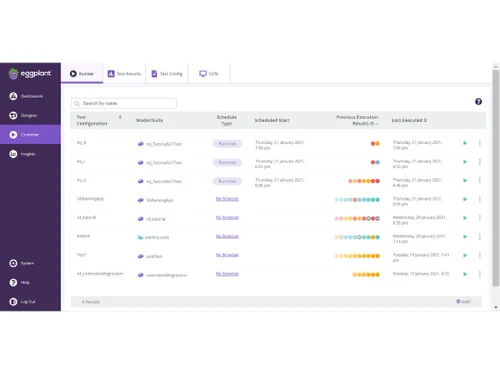Image resolution: width=500 pixels, height=375 pixels.
Task: Click the Previous Execution Results header info icon
Action: click(x=372, y=124)
